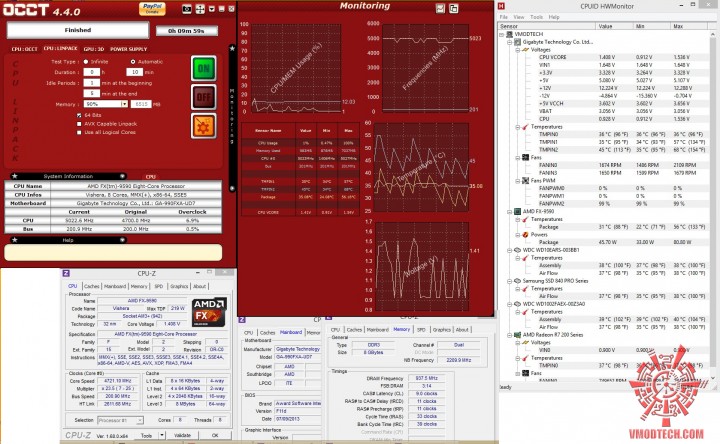This screenshot has width=720, height=444.
Task: Enable the Use all Logical Cores checkbox
Action: (x=79, y=132)
